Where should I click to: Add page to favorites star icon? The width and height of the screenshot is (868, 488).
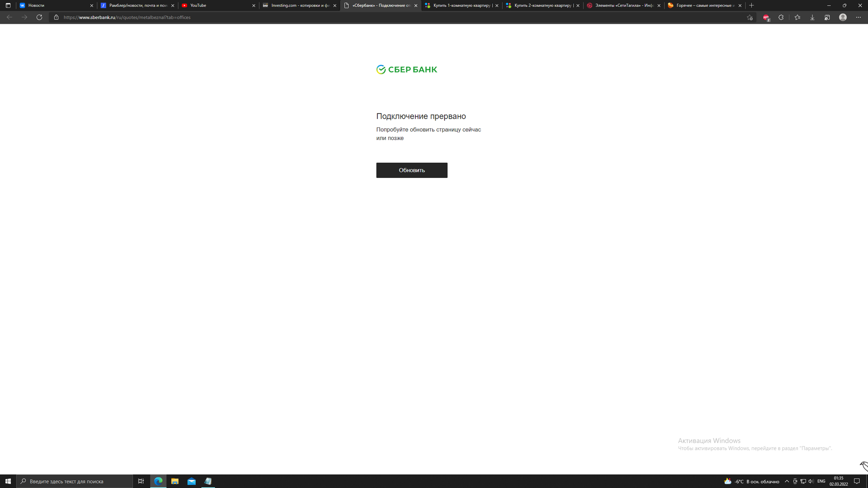[749, 17]
